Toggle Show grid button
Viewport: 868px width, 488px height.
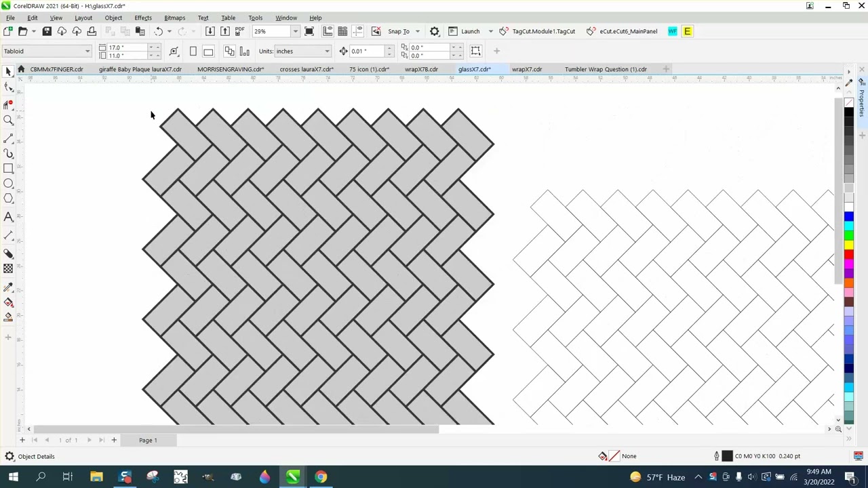(x=342, y=31)
